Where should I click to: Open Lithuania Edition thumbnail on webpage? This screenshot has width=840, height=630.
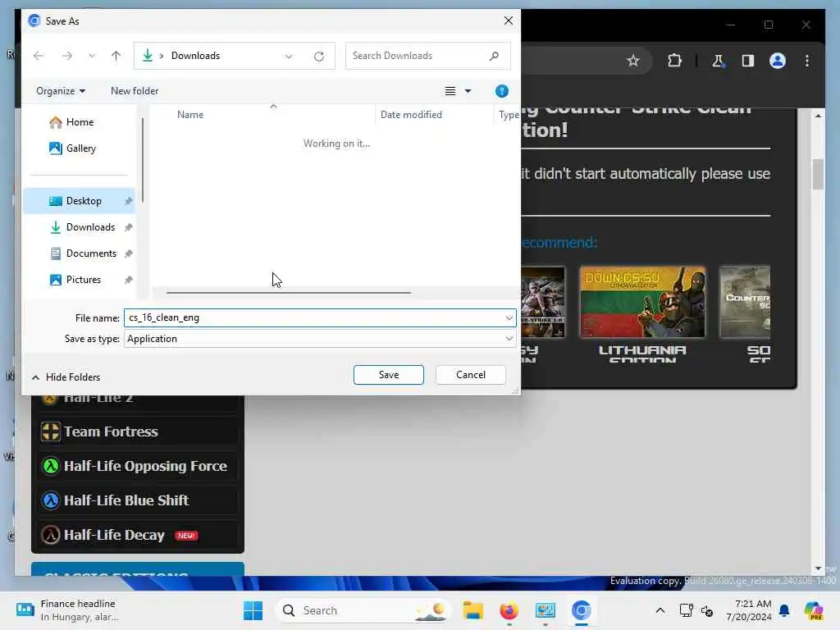pyautogui.click(x=642, y=302)
